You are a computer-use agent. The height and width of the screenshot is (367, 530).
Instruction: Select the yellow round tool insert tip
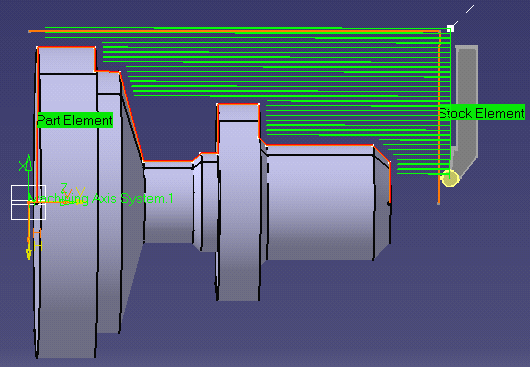pyautogui.click(x=450, y=178)
